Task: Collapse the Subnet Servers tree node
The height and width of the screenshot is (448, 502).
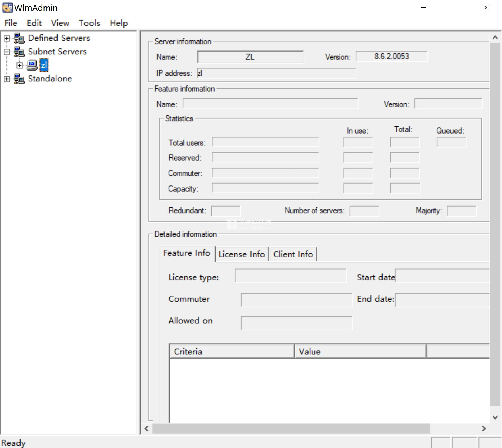Action: tap(7, 52)
